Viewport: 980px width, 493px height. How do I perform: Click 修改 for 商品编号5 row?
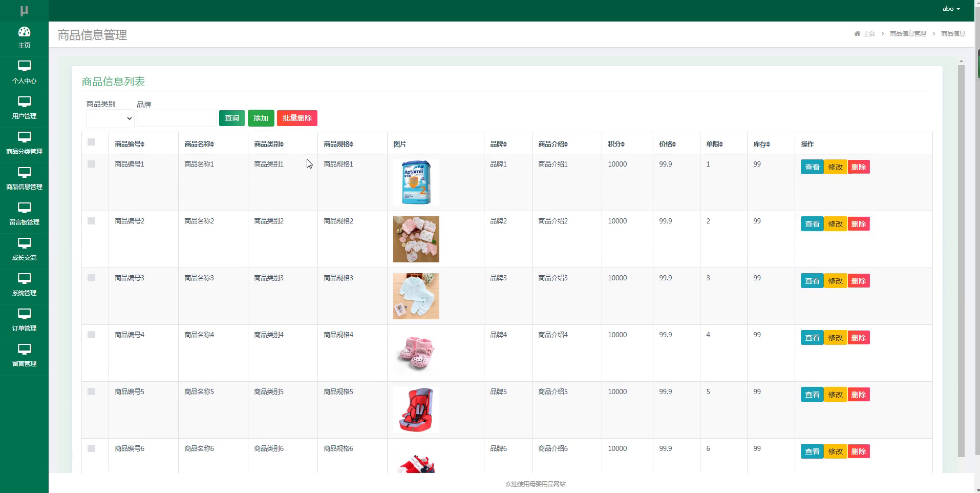tap(836, 395)
